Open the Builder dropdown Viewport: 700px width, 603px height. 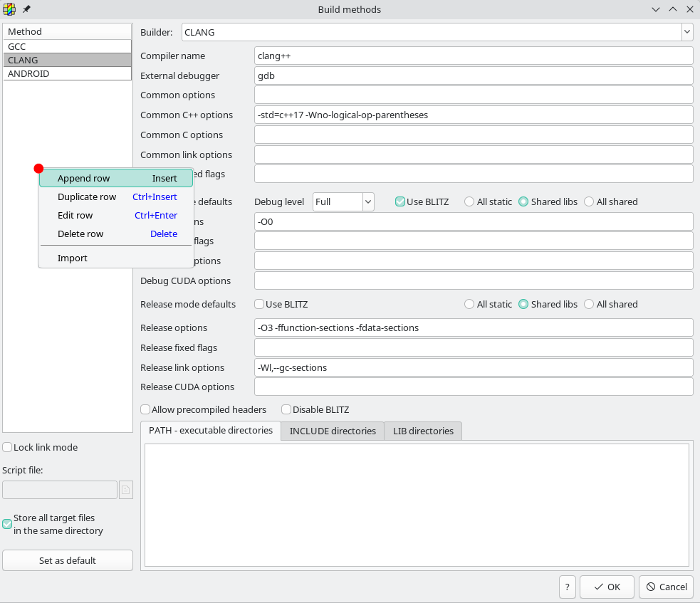click(x=686, y=32)
